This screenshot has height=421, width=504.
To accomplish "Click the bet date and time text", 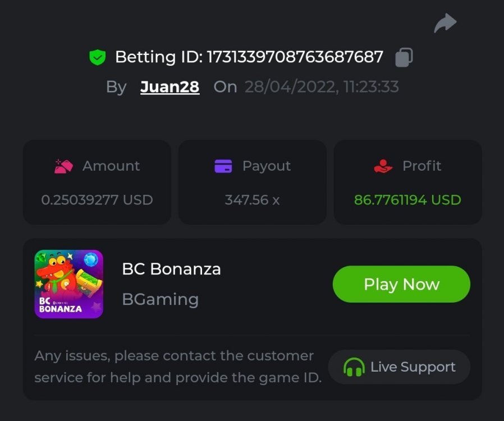I will [322, 87].
